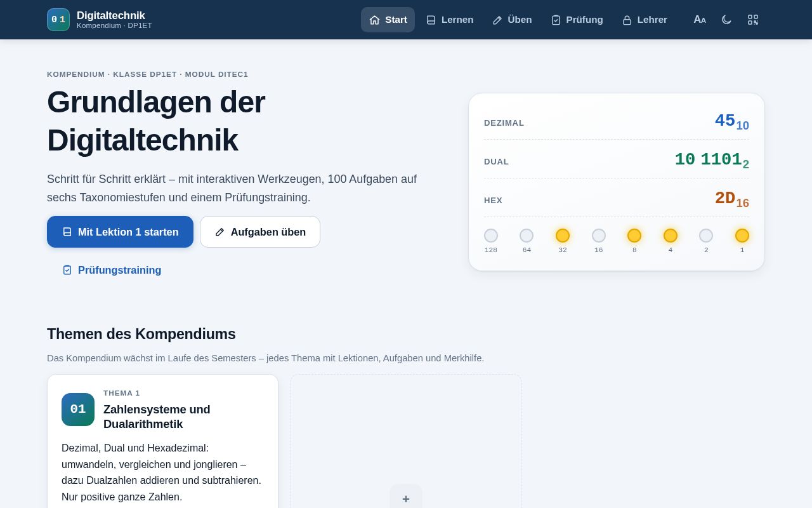Switch off the 1 bit lamp
The image size is (812, 508).
click(742, 236)
